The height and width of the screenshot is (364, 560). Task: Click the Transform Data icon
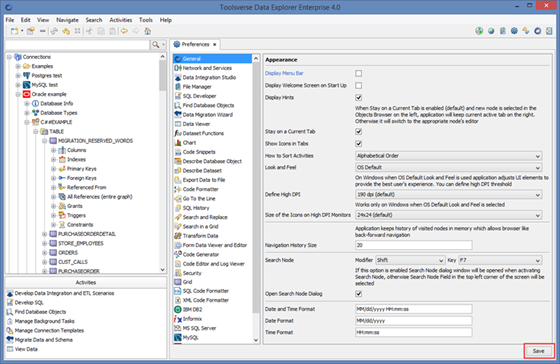(178, 236)
